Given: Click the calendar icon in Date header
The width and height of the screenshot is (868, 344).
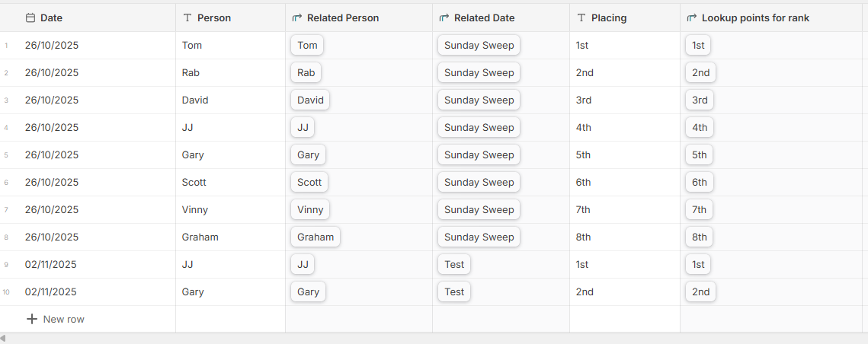Looking at the screenshot, I should (x=30, y=18).
